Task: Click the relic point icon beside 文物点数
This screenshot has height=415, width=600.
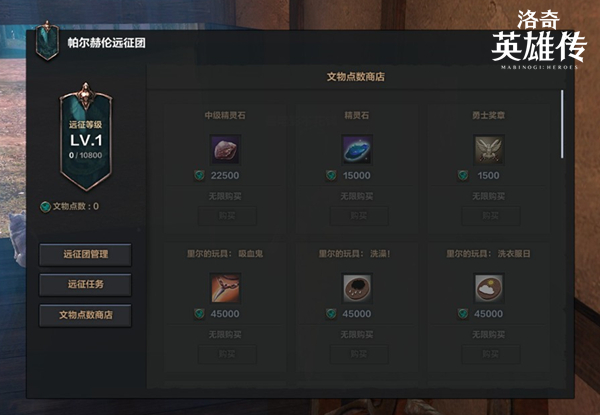Action: [x=46, y=207]
